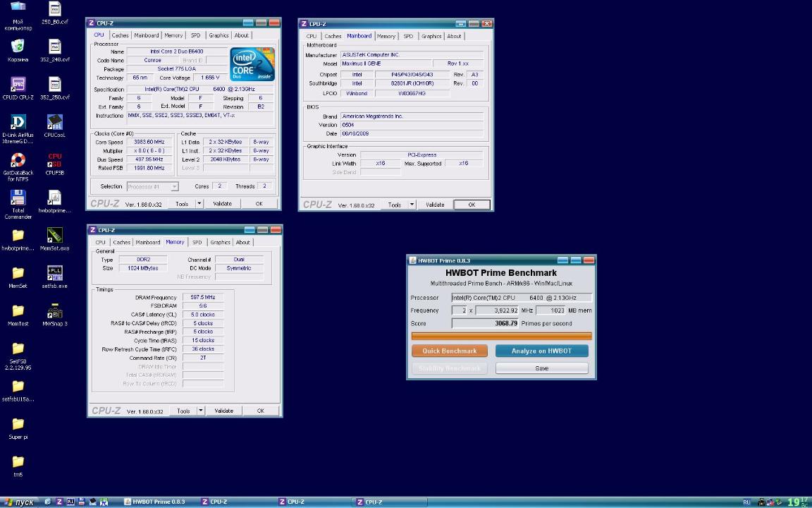Open the CPUFSB desktop icon

(x=54, y=163)
